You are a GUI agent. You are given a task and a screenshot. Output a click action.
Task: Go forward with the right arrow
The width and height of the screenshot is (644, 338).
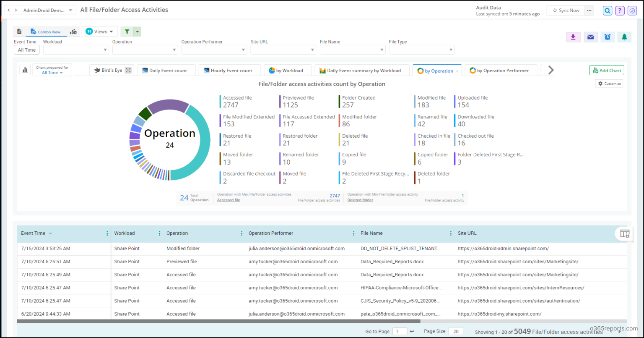(16, 10)
